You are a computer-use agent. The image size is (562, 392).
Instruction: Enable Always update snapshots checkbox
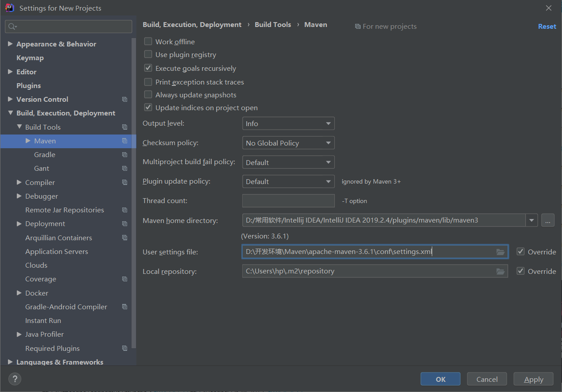pos(148,95)
